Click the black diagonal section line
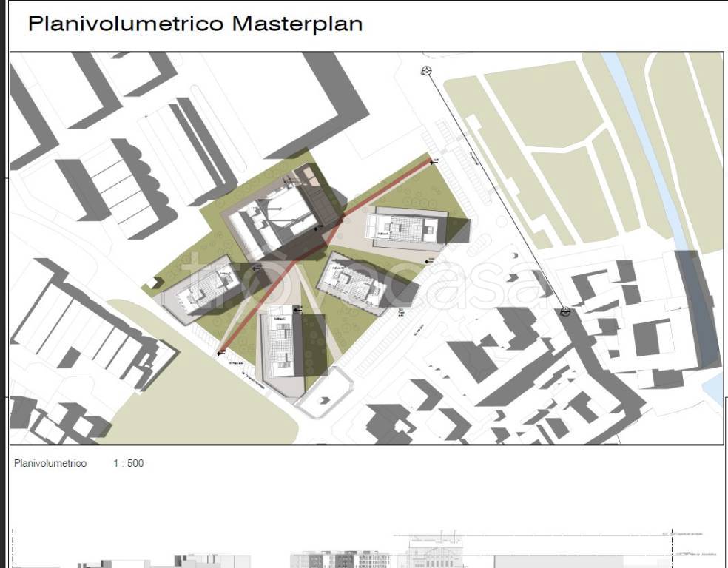Image resolution: width=728 pixels, height=568 pixels. click(x=496, y=191)
